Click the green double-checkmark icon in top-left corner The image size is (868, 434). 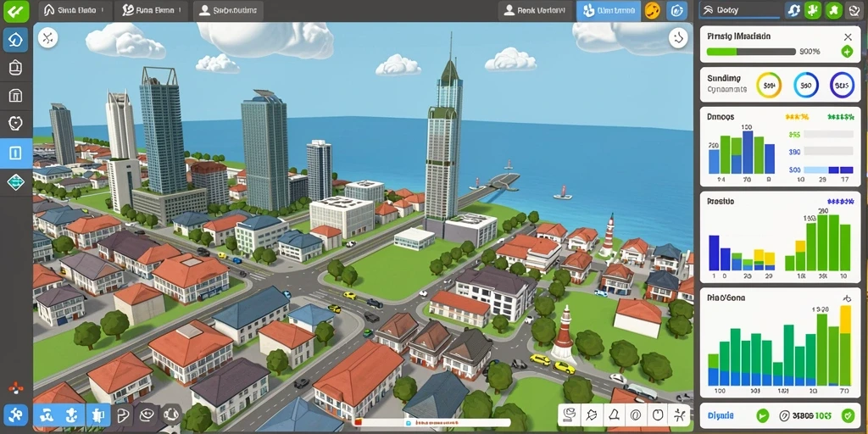pos(15,10)
